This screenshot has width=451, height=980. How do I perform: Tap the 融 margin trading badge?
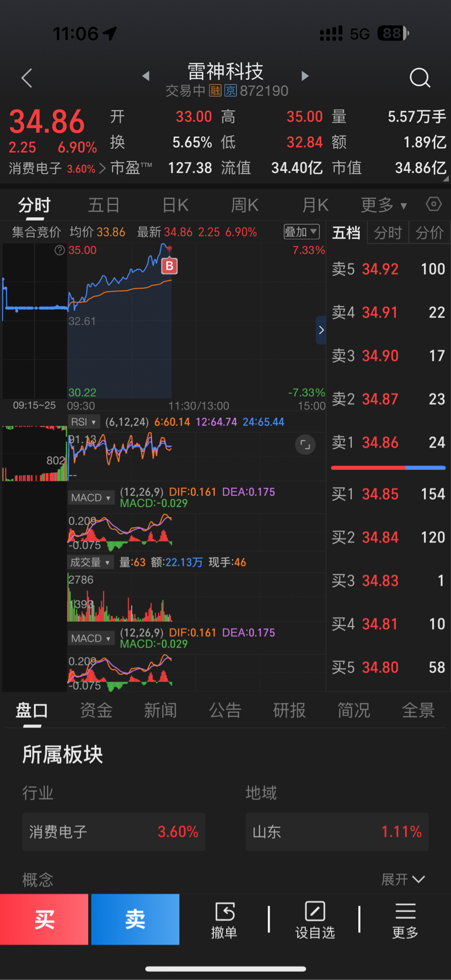coord(216,90)
